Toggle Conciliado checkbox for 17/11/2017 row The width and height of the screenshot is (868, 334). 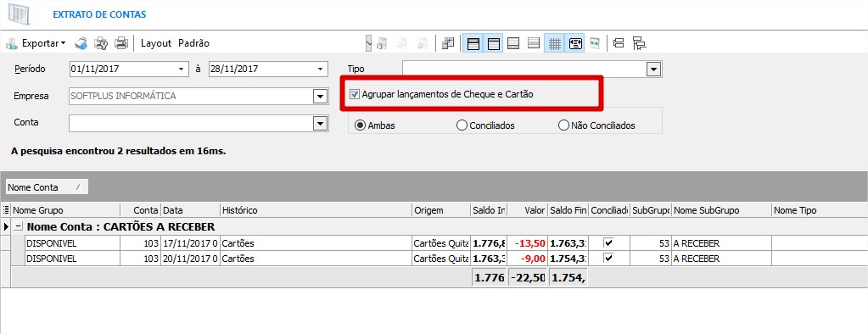pos(609,242)
